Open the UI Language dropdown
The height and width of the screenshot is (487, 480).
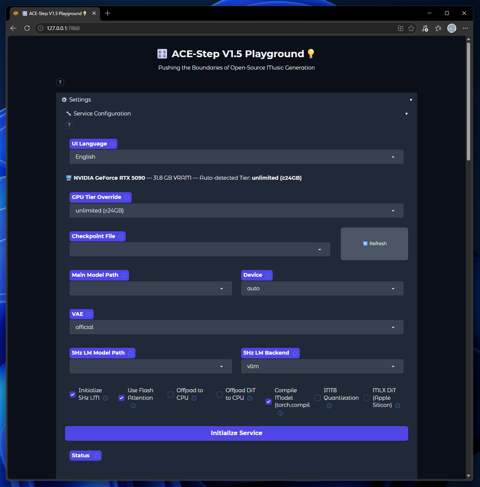pos(236,157)
